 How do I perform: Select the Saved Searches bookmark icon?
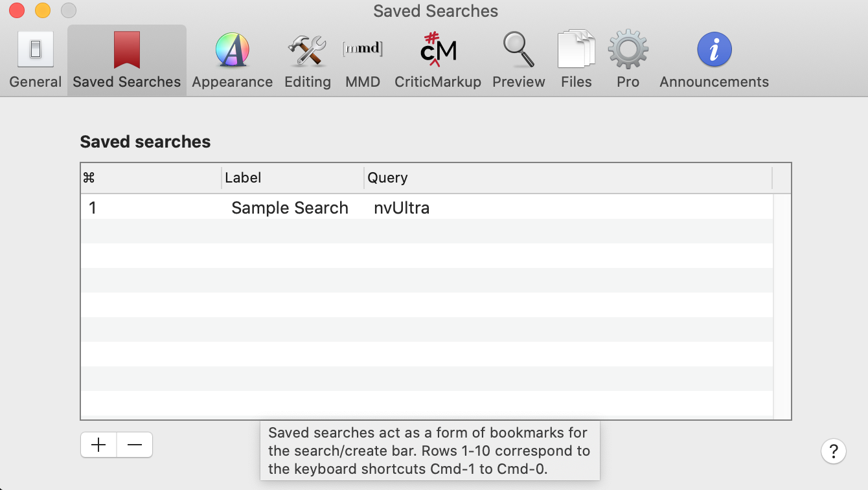tap(127, 51)
